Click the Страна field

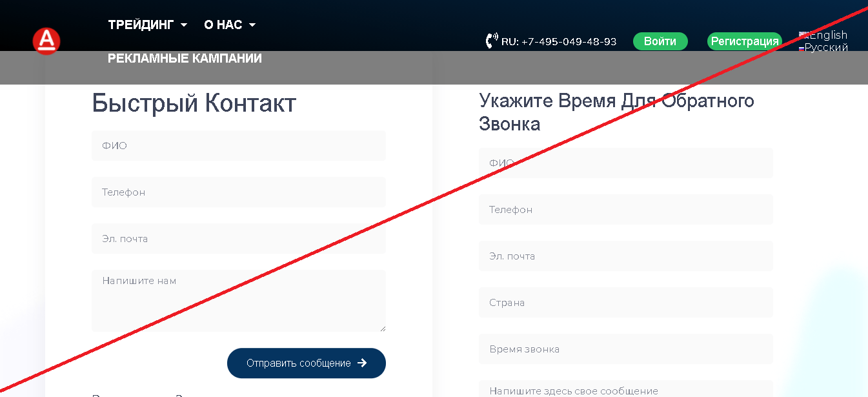(626, 303)
